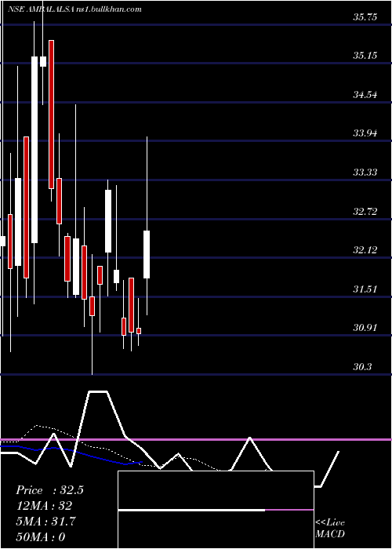
Task: Click the pink horizontal MACD signal line
Action: coord(196,439)
